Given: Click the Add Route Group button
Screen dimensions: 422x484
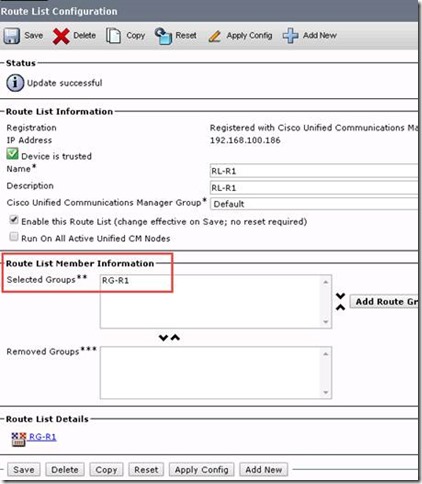Looking at the screenshot, I should (x=384, y=302).
